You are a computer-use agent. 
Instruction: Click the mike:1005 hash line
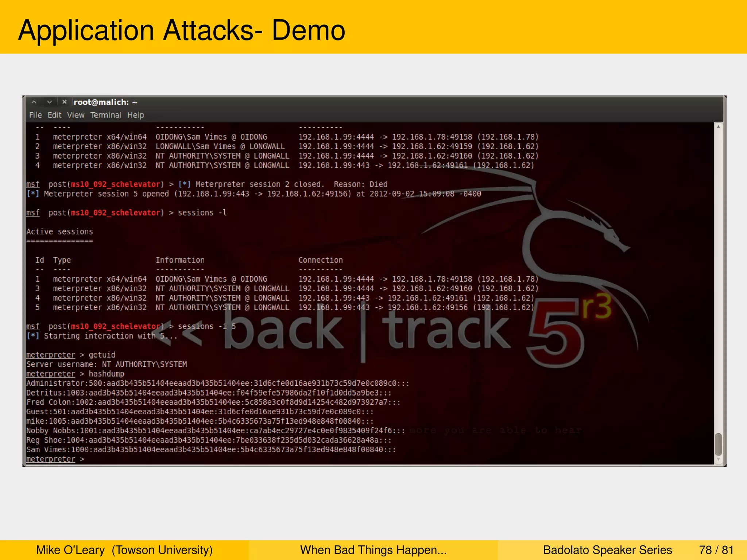(200, 421)
